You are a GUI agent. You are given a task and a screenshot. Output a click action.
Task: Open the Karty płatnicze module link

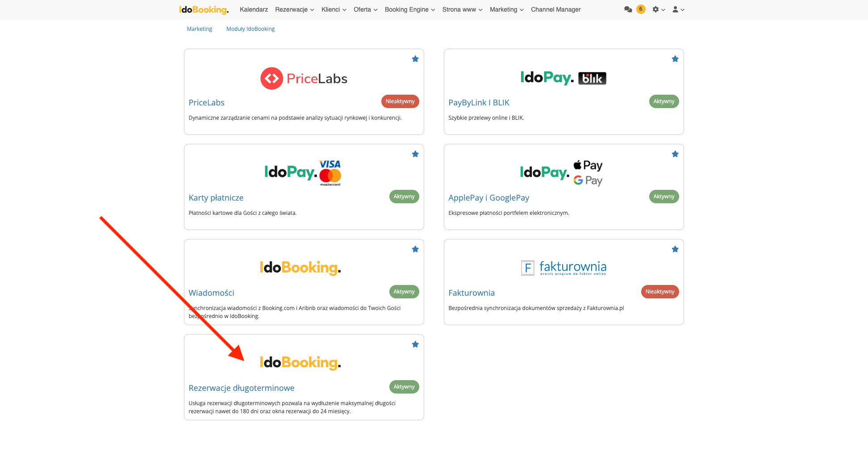pos(216,198)
